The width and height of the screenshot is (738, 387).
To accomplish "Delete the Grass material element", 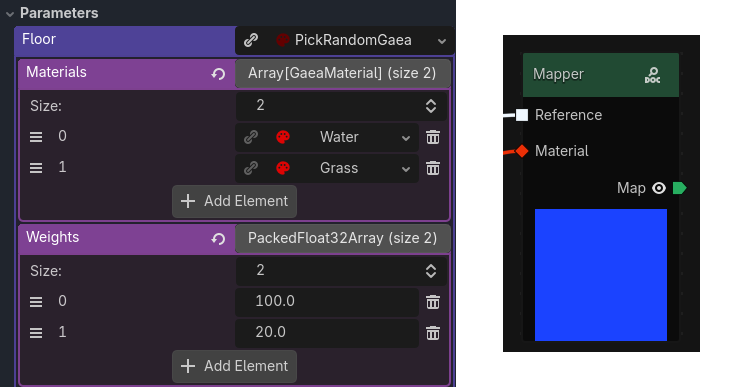I will click(x=433, y=168).
